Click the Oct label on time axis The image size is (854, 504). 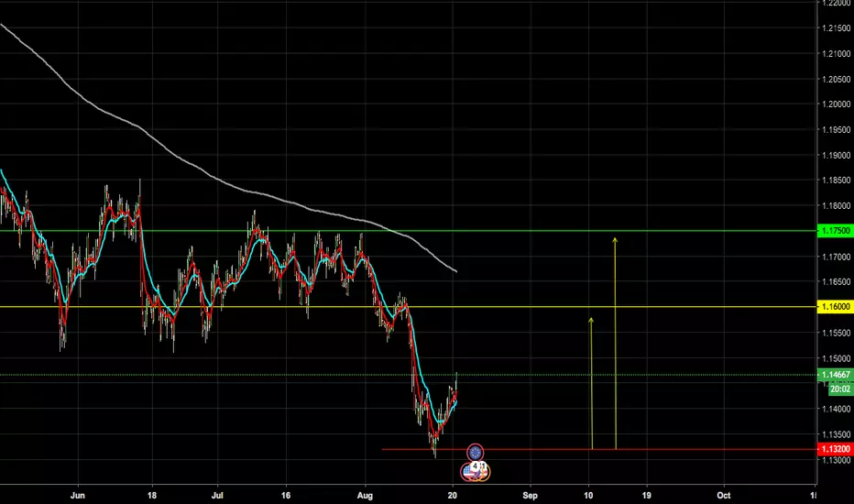723,495
